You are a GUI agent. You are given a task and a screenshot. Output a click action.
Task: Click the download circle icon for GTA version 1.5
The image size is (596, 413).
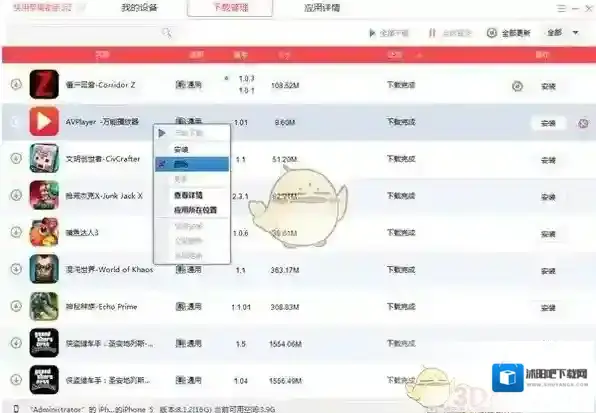(16, 343)
